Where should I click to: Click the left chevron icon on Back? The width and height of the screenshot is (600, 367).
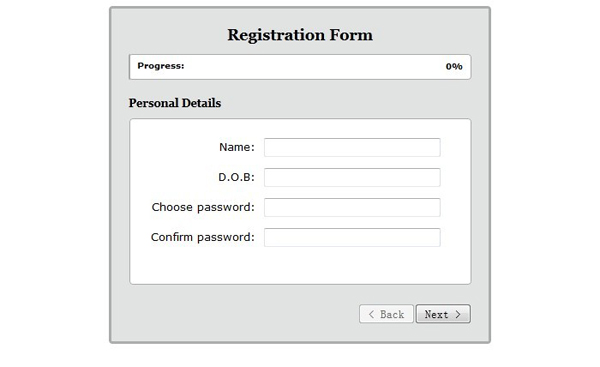[x=371, y=315]
